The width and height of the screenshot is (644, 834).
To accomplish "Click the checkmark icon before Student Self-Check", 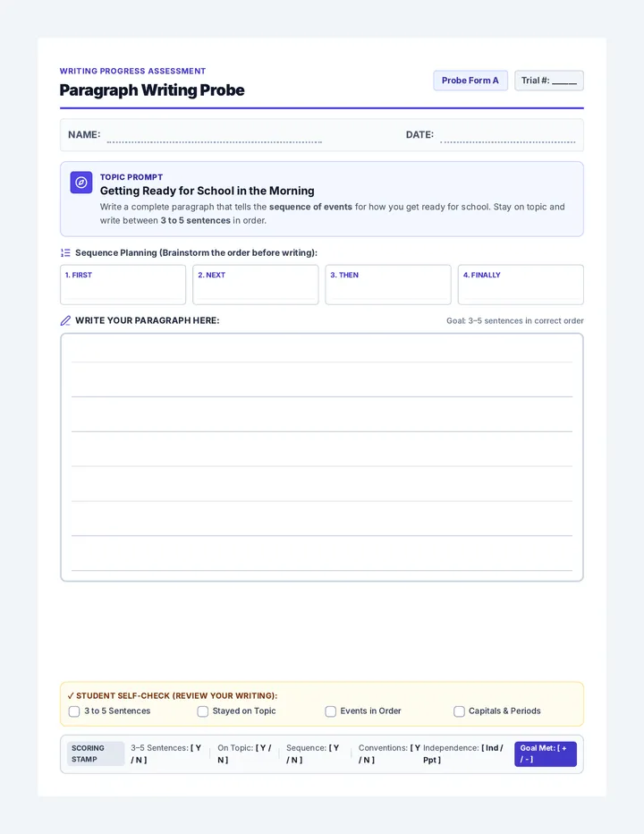I will pyautogui.click(x=70, y=695).
